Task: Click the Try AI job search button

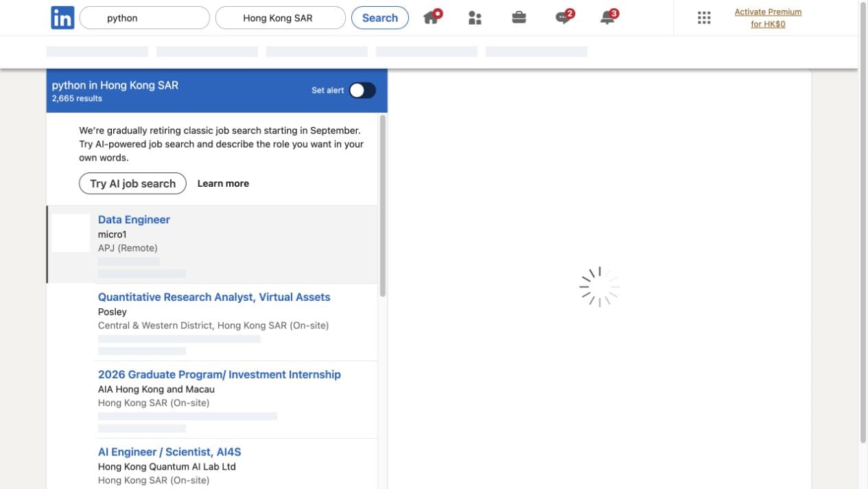Action: coord(132,183)
